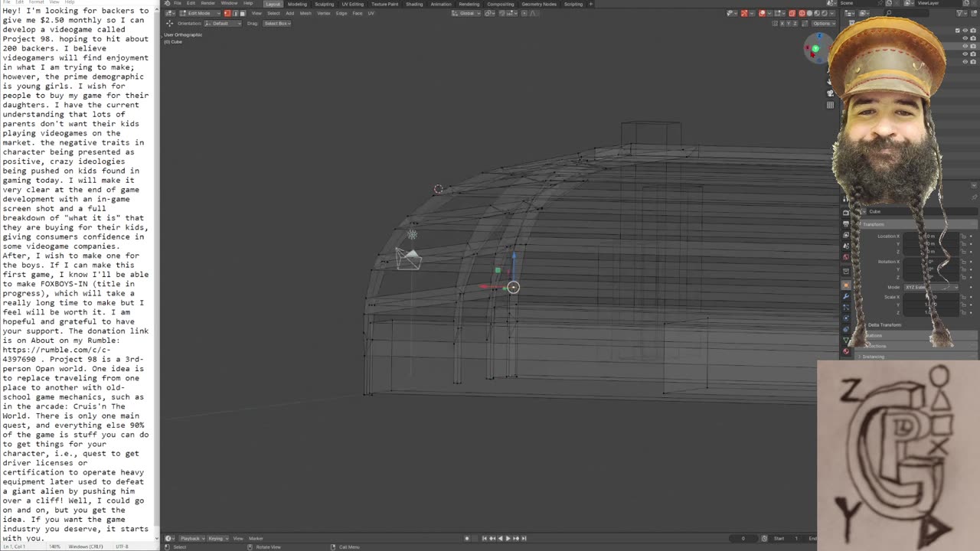Open timeline Playback popover

pos(192,538)
